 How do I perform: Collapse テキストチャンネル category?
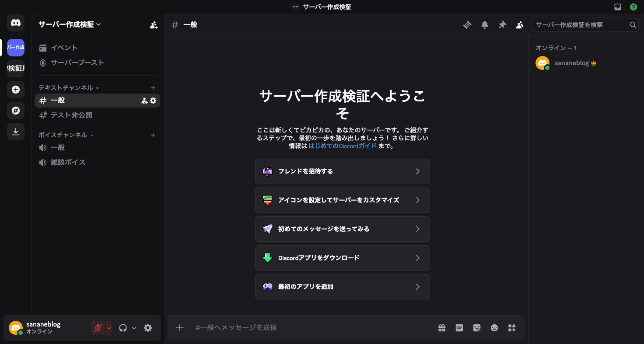click(69, 88)
